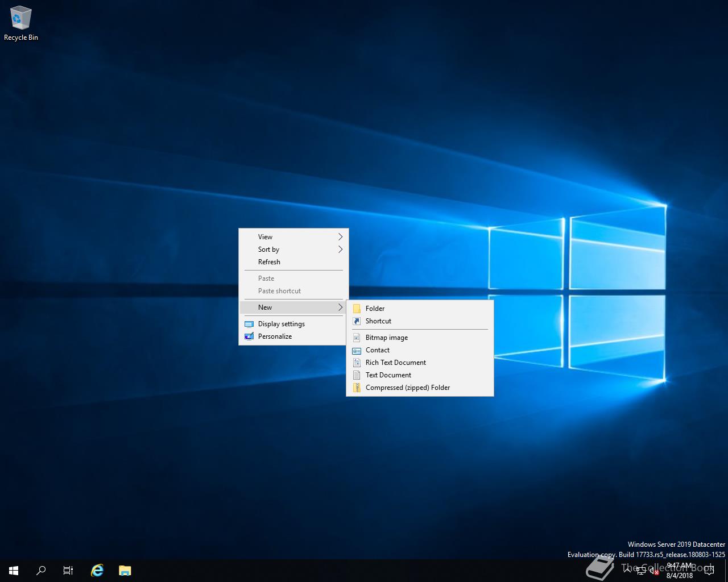Click the network status tray icon
This screenshot has height=582, width=728.
640,570
